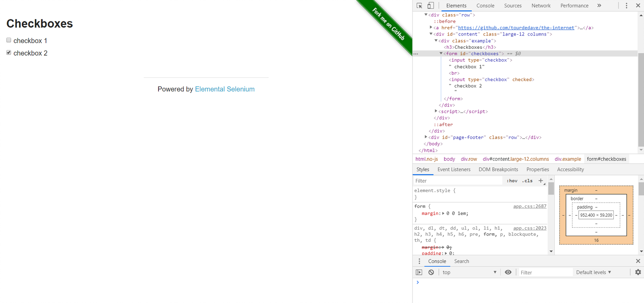The width and height of the screenshot is (644, 303).
Task: Open the Sources tab
Action: (513, 6)
